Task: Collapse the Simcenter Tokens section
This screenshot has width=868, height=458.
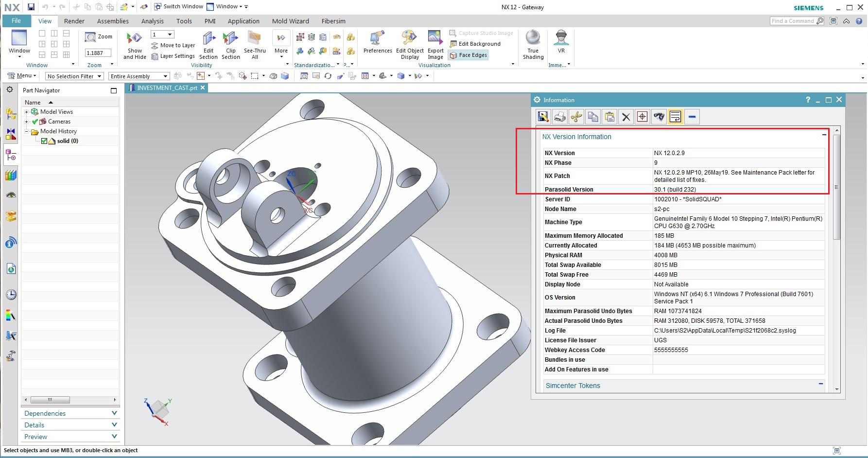Action: (x=821, y=384)
